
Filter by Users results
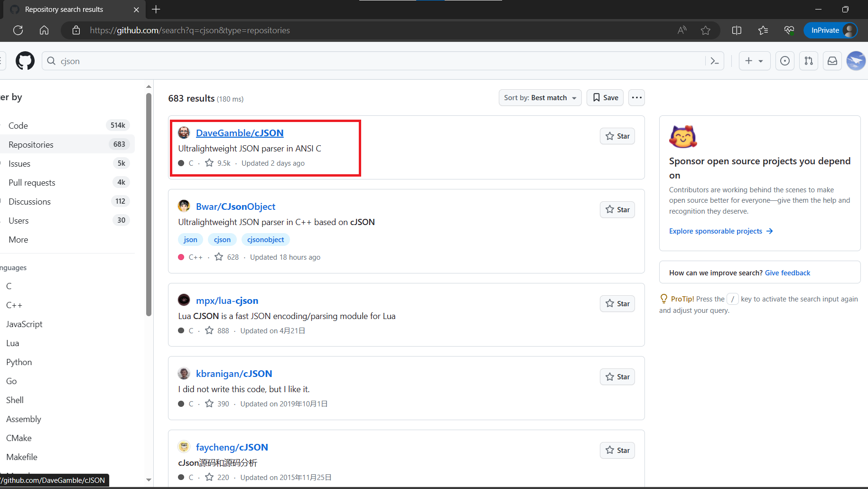(x=66, y=220)
